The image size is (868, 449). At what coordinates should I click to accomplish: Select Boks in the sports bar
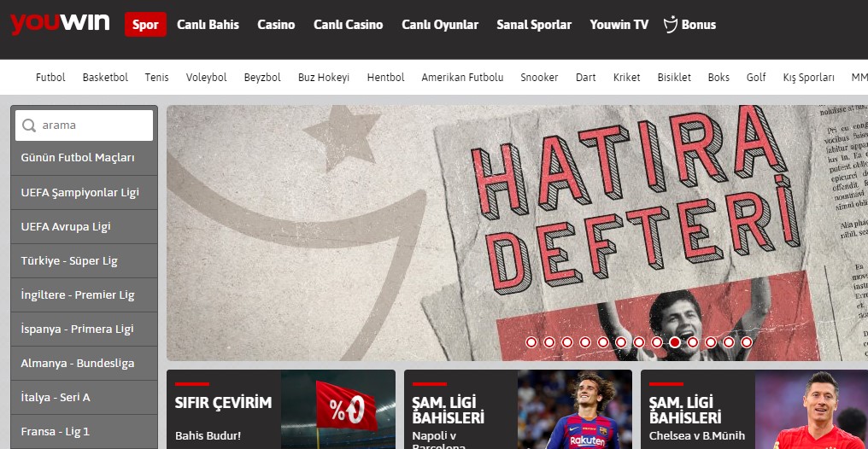coord(718,78)
